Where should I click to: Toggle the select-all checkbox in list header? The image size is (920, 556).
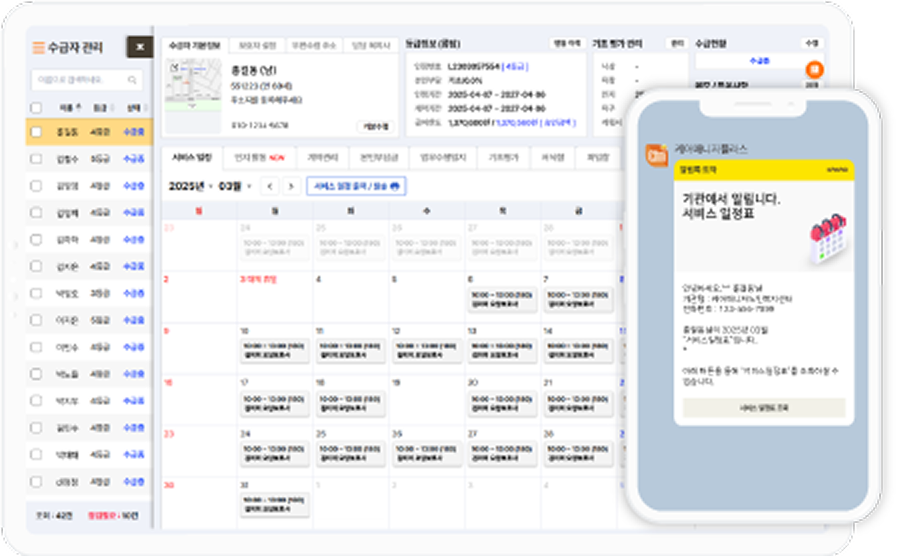(37, 107)
